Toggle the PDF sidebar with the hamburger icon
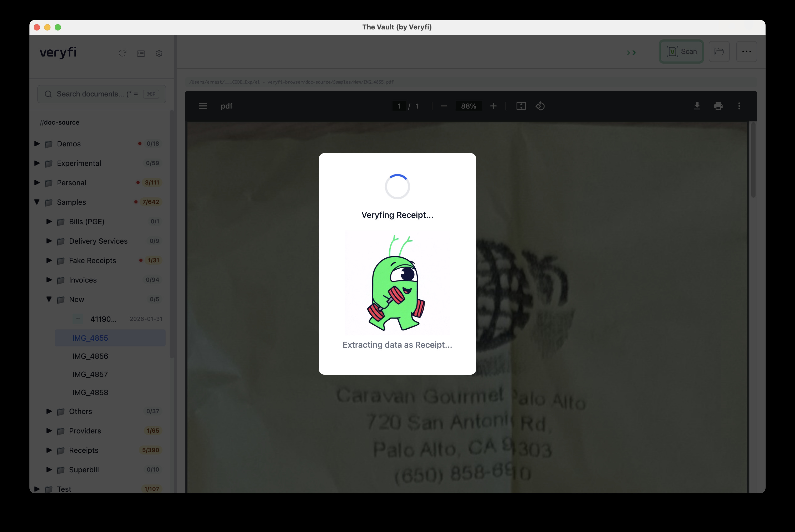This screenshot has height=532, width=795. coord(203,106)
